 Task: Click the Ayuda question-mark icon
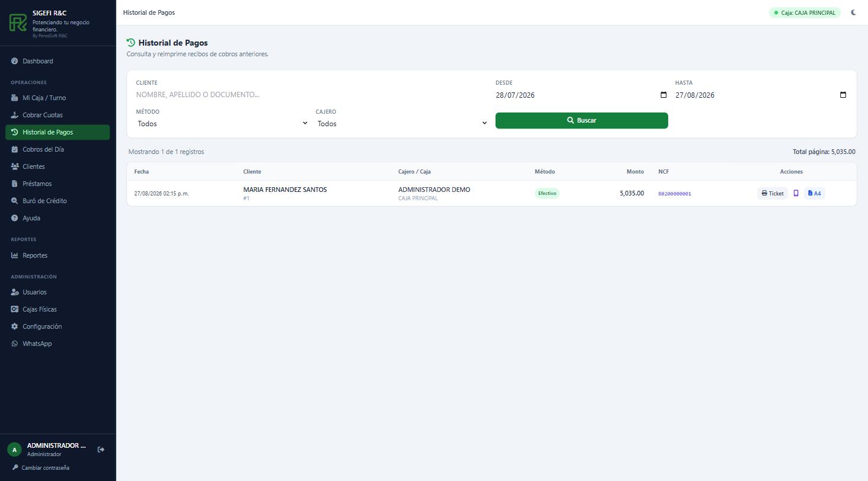tap(15, 218)
